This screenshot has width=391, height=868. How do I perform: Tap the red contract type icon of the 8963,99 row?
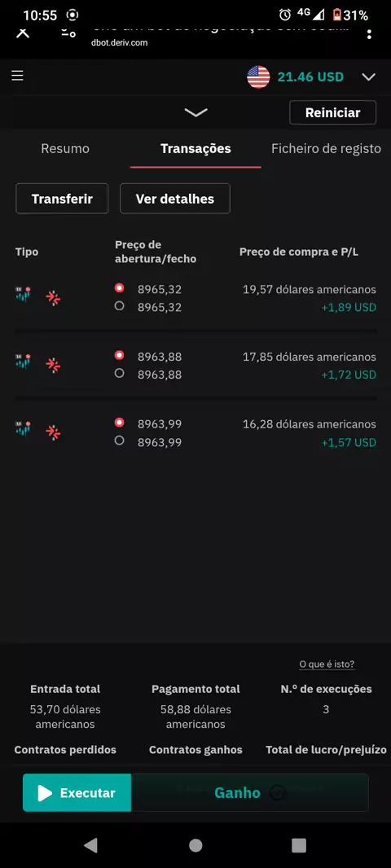(53, 432)
